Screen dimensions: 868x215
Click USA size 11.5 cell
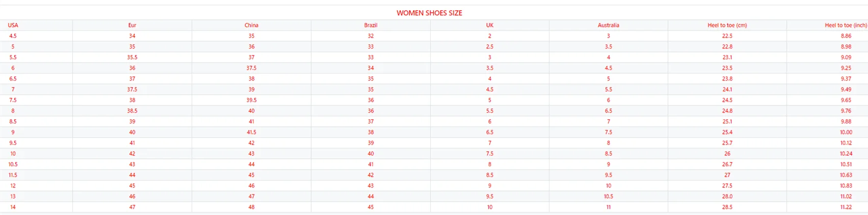tap(13, 175)
